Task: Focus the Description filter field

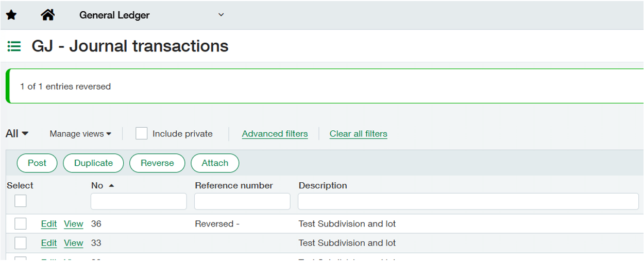Action: (x=468, y=201)
